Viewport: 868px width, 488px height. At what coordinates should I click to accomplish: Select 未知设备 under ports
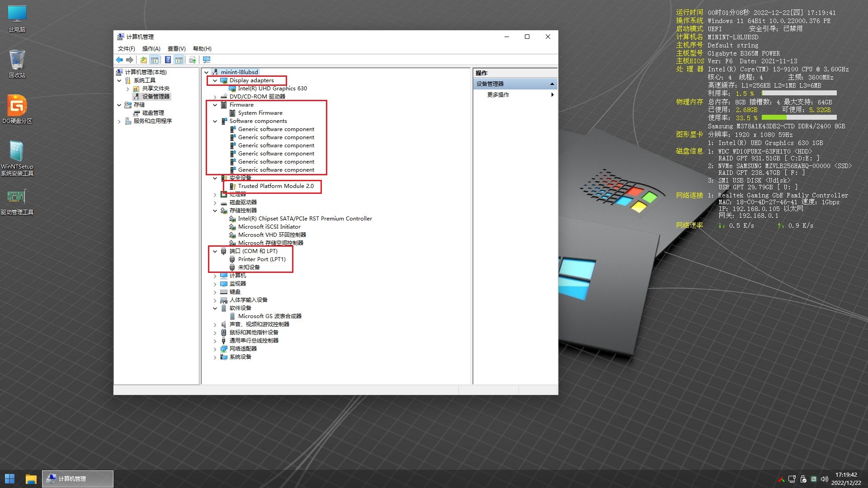249,267
